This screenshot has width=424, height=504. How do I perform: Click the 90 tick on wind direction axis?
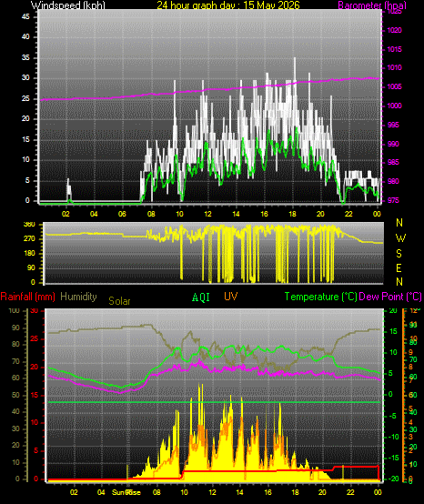point(31,268)
